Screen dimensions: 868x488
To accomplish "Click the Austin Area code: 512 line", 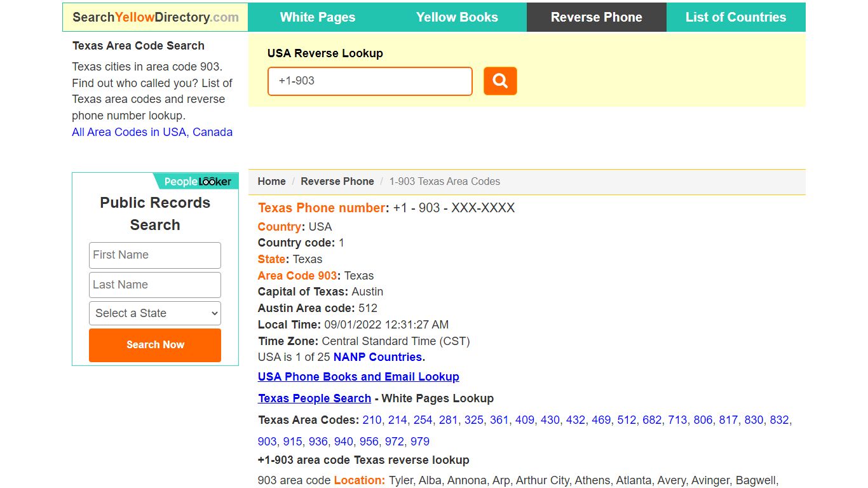I will pos(317,308).
